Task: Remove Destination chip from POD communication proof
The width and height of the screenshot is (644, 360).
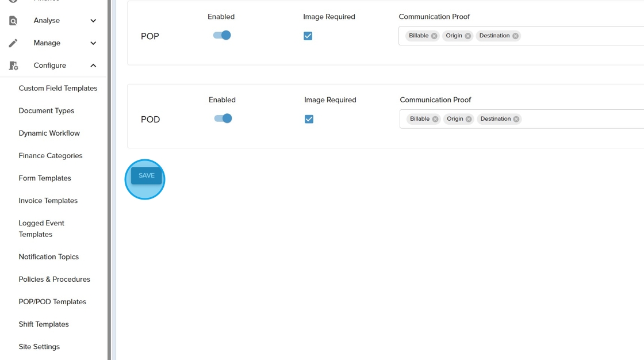Action: coord(516,119)
